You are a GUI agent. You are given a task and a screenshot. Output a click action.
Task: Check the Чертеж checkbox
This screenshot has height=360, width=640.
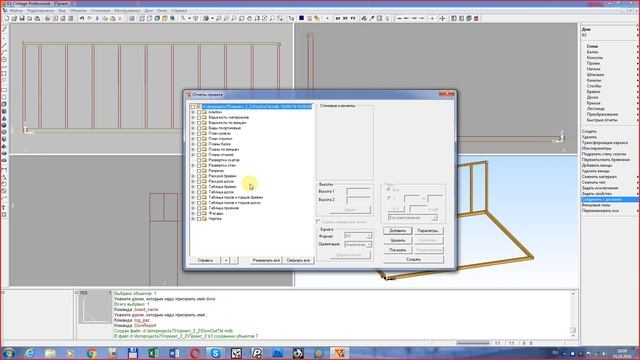[x=199, y=219]
